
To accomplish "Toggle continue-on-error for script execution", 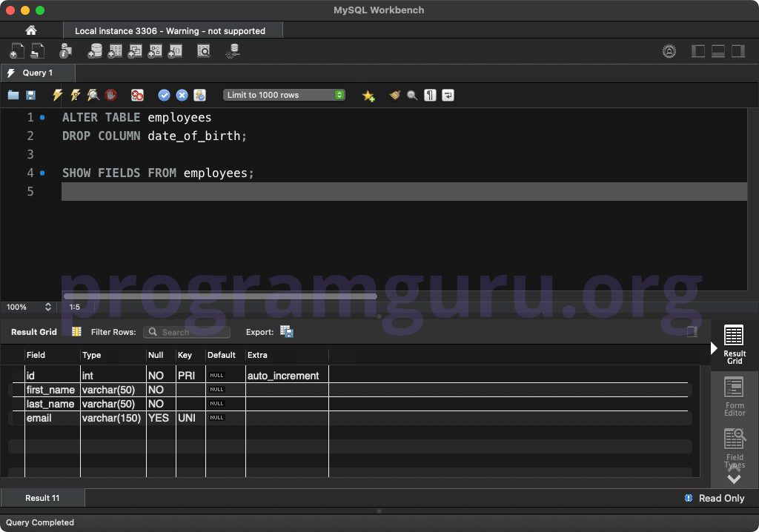I will pos(137,95).
